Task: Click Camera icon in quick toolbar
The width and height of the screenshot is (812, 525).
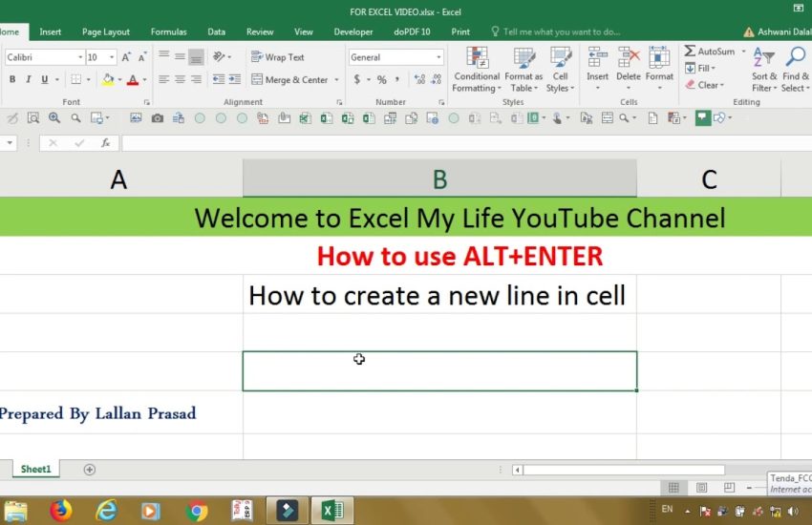Action: click(158, 118)
